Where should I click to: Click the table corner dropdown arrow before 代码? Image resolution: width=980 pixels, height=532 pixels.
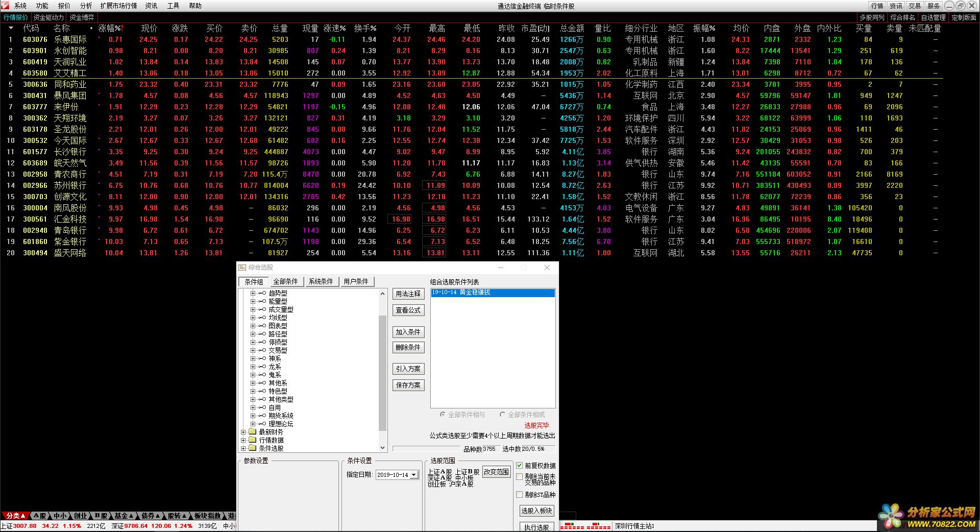pos(11,28)
